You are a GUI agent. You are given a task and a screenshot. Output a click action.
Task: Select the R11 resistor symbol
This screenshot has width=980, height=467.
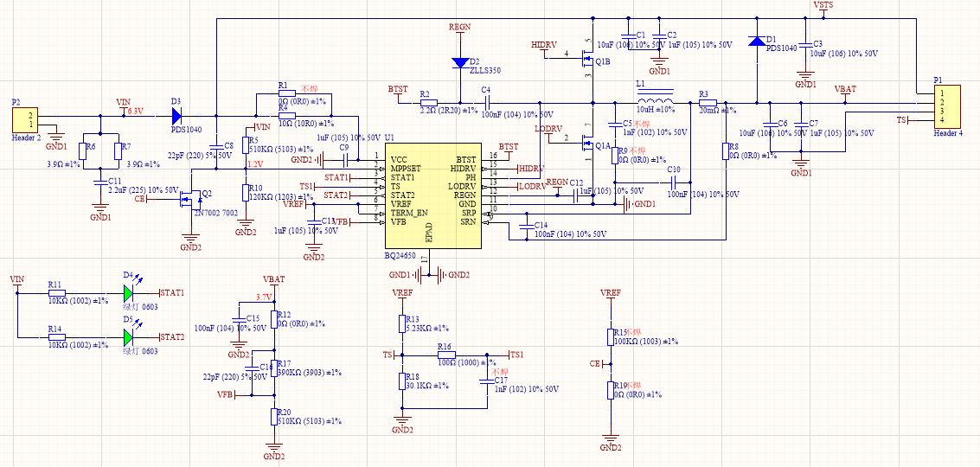pos(57,292)
